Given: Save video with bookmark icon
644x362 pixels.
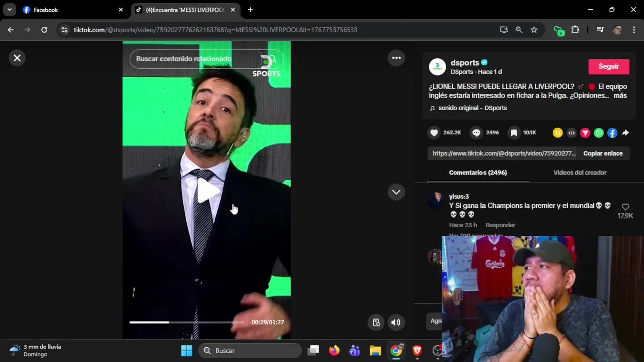Looking at the screenshot, I should coord(514,133).
